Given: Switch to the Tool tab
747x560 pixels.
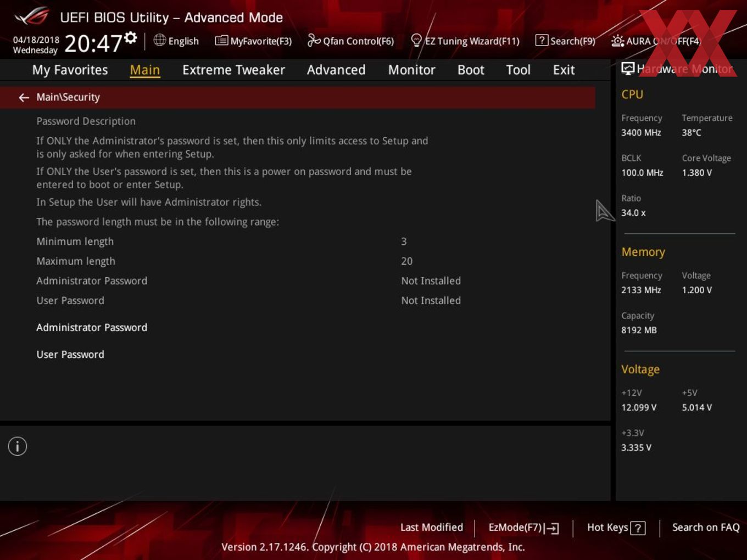Looking at the screenshot, I should pyautogui.click(x=518, y=70).
